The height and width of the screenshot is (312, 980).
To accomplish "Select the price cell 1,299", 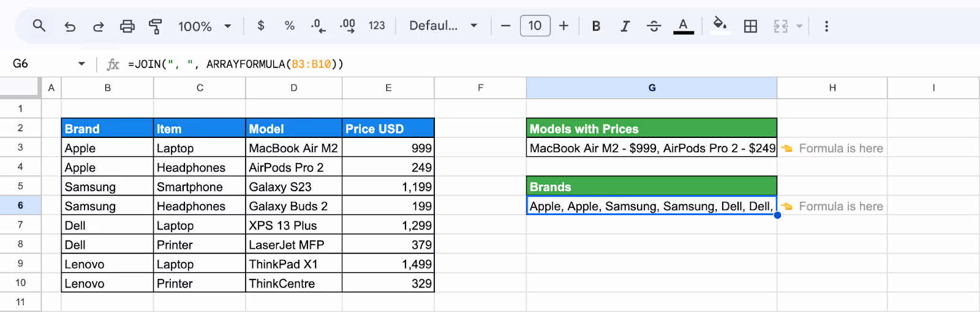I will pos(388,225).
